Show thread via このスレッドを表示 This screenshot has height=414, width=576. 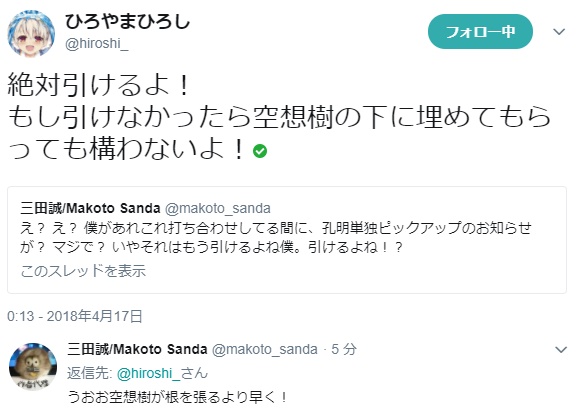[83, 271]
